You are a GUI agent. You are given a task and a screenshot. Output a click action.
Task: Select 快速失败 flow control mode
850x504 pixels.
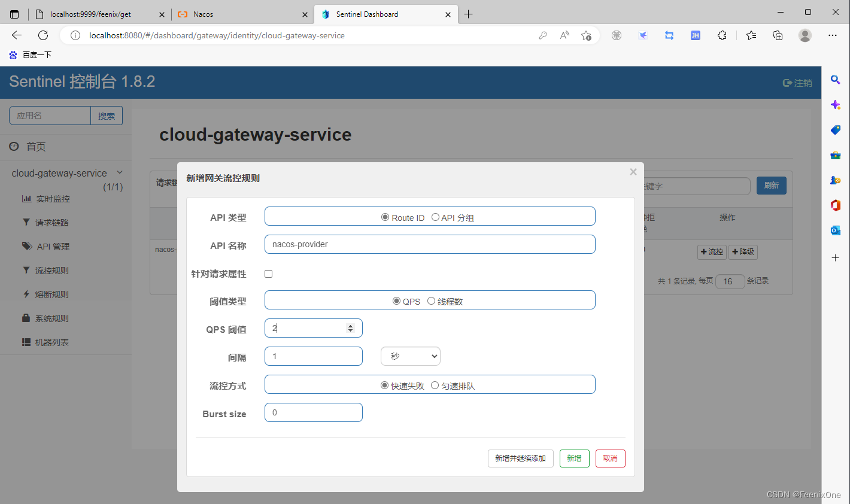click(384, 385)
